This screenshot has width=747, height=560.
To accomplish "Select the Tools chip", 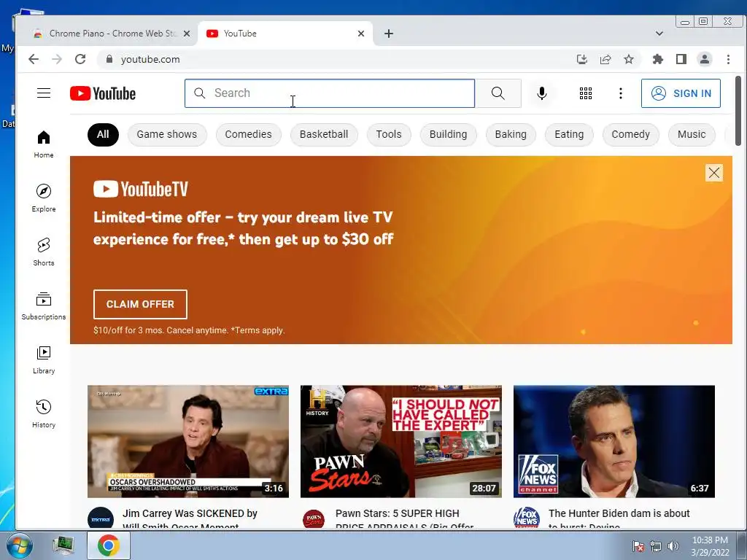I will coord(389,135).
